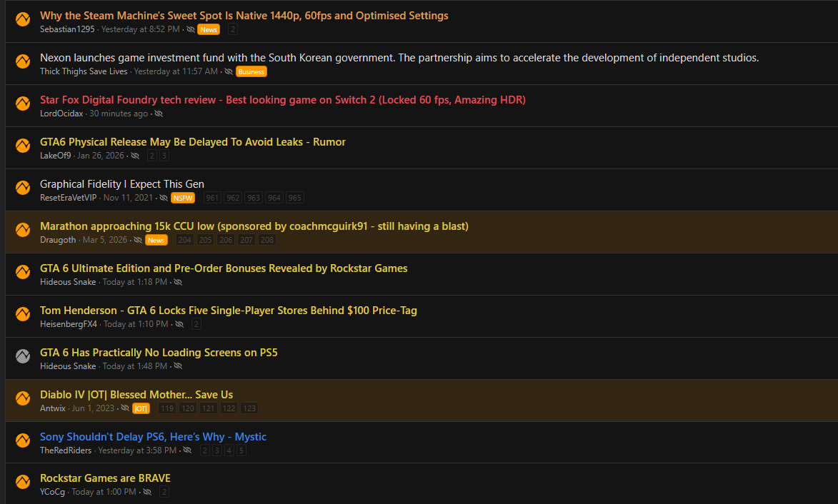This screenshot has width=838, height=504.
Task: Go to page 5 of Sony PS6 thread
Action: pos(241,450)
